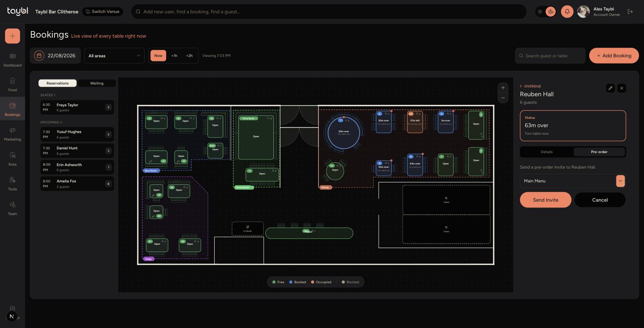Image resolution: width=644 pixels, height=328 pixels.
Task: Switch view to +1h
Action: tap(174, 56)
